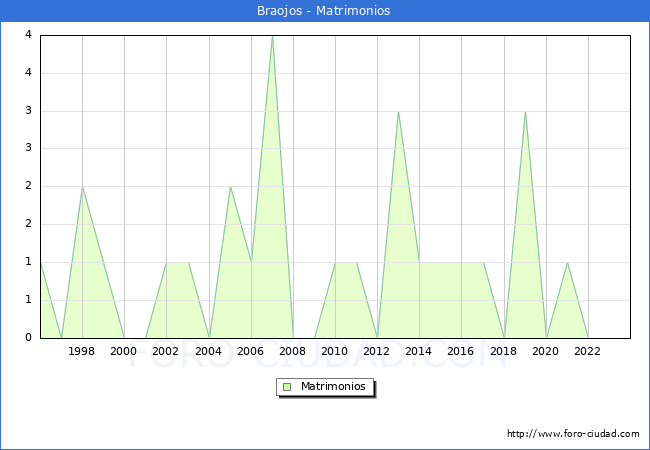The width and height of the screenshot is (650, 450).
Task: Click the green Matrimonios legend swatch
Action: (287, 387)
